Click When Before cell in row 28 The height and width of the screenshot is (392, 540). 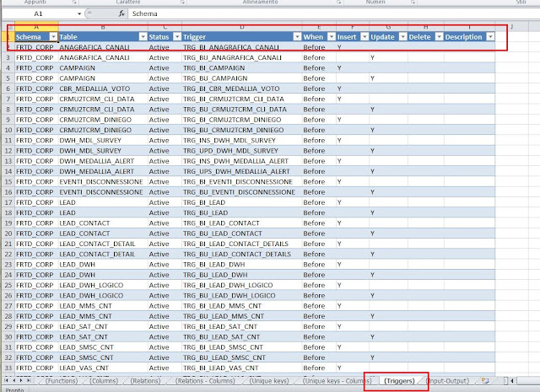pyautogui.click(x=319, y=316)
